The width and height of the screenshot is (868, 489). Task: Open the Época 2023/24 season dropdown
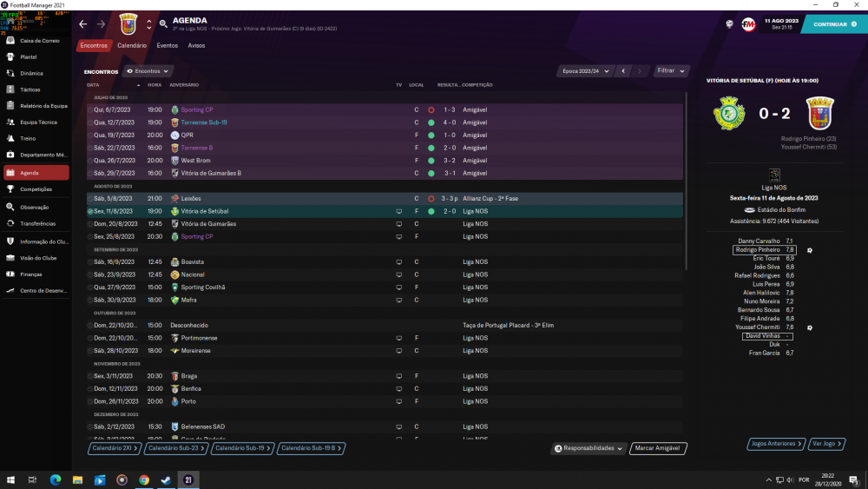[x=584, y=71]
